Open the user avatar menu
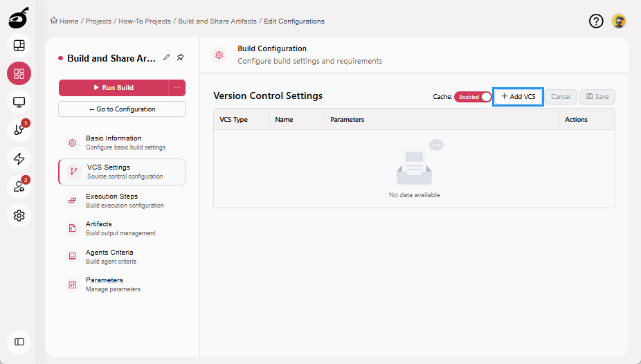This screenshot has width=641, height=364. click(619, 21)
